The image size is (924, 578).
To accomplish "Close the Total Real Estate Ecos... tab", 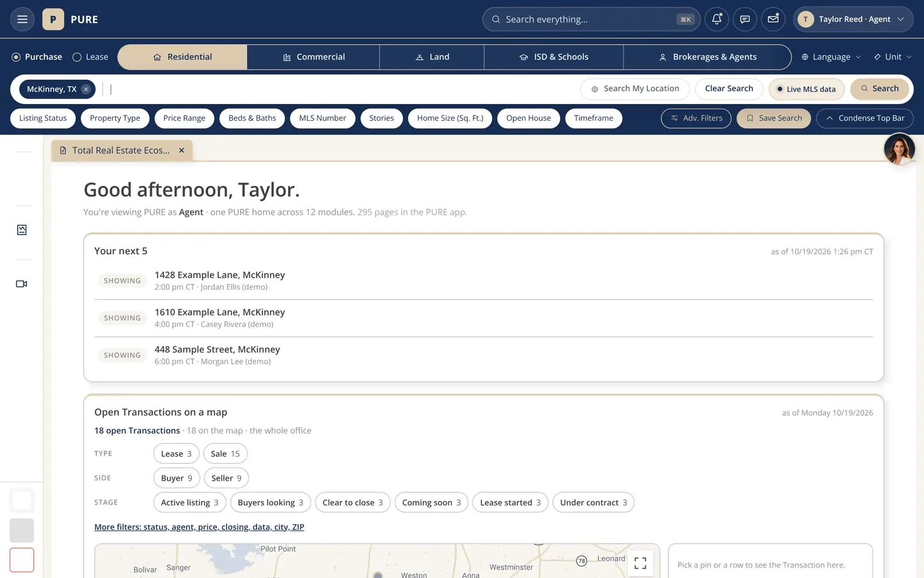I will 182,150.
